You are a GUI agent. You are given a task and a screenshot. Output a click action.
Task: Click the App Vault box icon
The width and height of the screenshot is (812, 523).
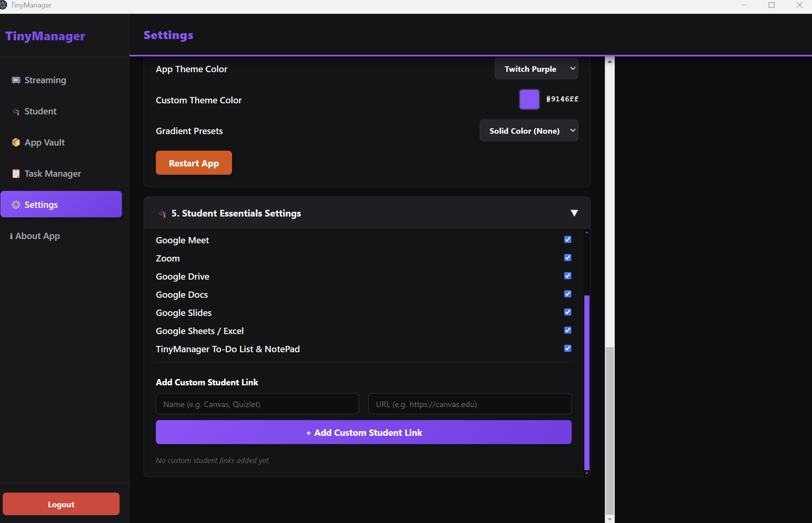[x=16, y=142]
